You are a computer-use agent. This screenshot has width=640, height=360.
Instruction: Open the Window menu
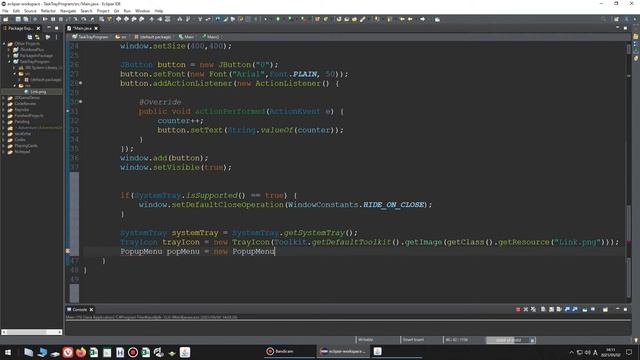(x=142, y=11)
